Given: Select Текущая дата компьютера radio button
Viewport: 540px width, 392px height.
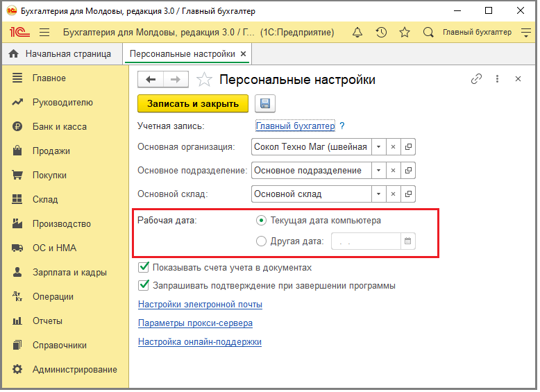Looking at the screenshot, I should coord(261,221).
